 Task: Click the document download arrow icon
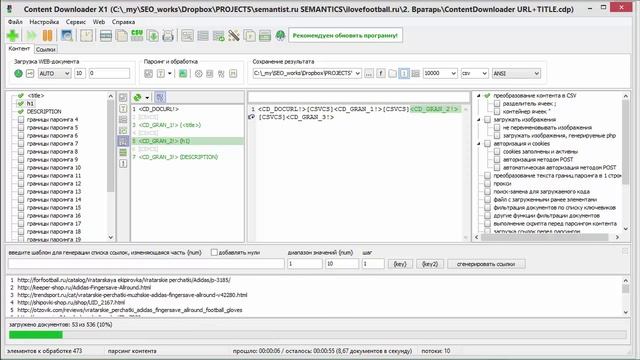pyautogui.click(x=153, y=36)
